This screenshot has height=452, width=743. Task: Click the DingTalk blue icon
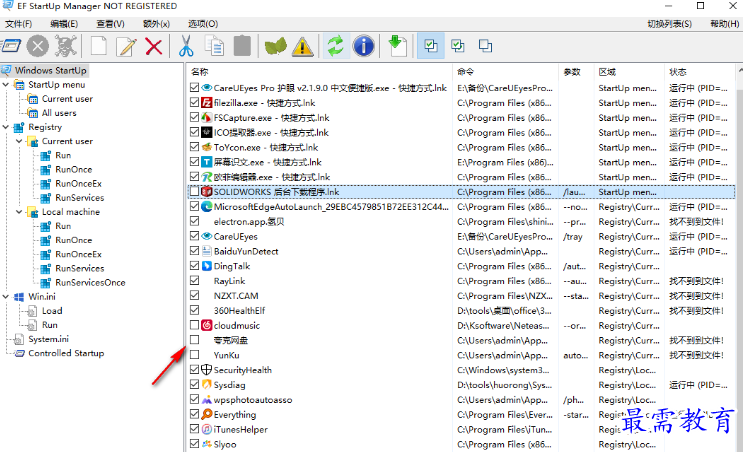tap(207, 266)
